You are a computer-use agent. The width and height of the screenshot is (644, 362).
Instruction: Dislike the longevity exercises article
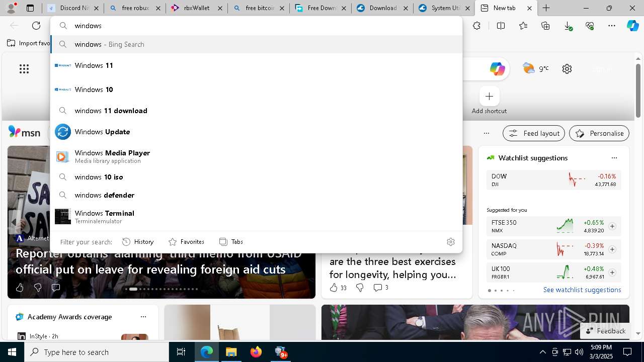(x=360, y=288)
